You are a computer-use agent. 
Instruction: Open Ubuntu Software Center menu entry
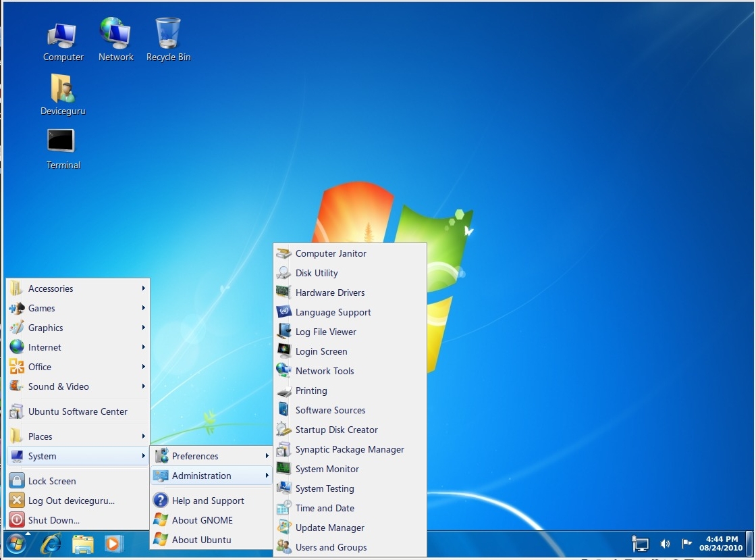(x=78, y=411)
